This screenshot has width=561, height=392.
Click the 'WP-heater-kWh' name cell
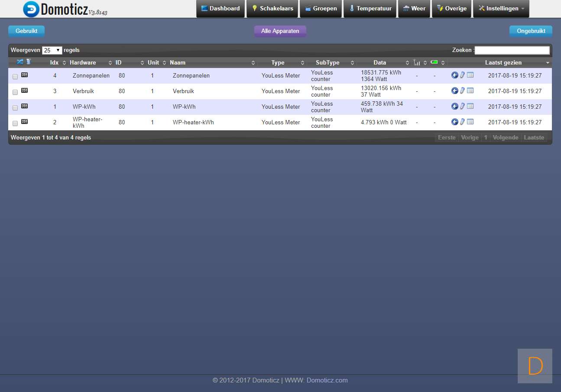tap(193, 123)
